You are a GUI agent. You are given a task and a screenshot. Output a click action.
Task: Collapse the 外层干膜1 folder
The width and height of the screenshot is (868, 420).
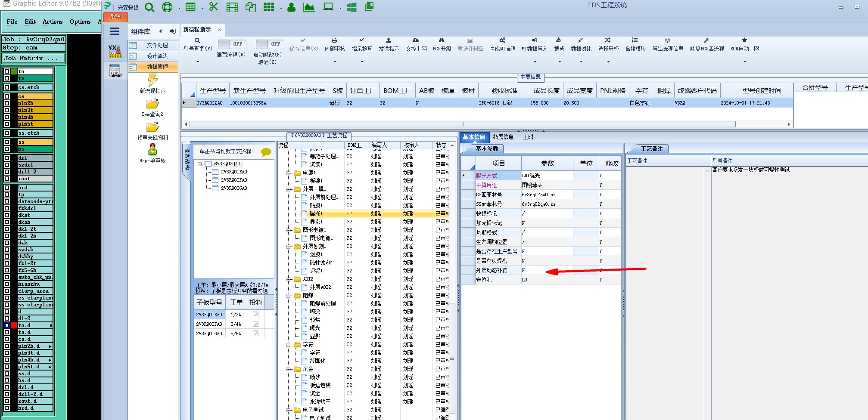tap(289, 189)
